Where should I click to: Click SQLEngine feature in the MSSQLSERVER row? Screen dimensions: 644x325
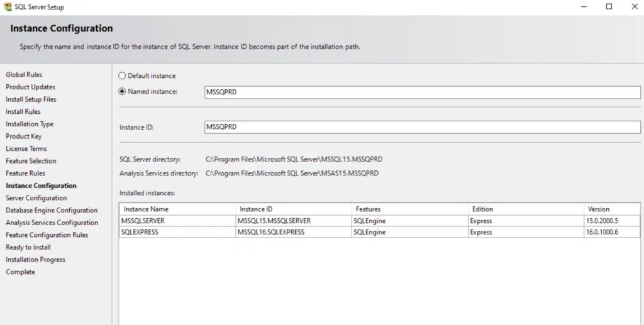(410, 221)
